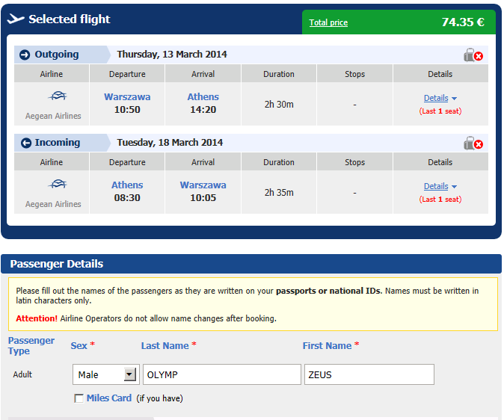Tick the Miles Card checkbox
This screenshot has height=420, width=504.
[x=79, y=398]
